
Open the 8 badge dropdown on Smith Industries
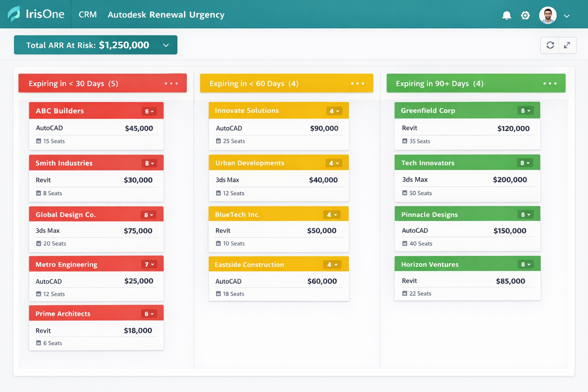(149, 163)
